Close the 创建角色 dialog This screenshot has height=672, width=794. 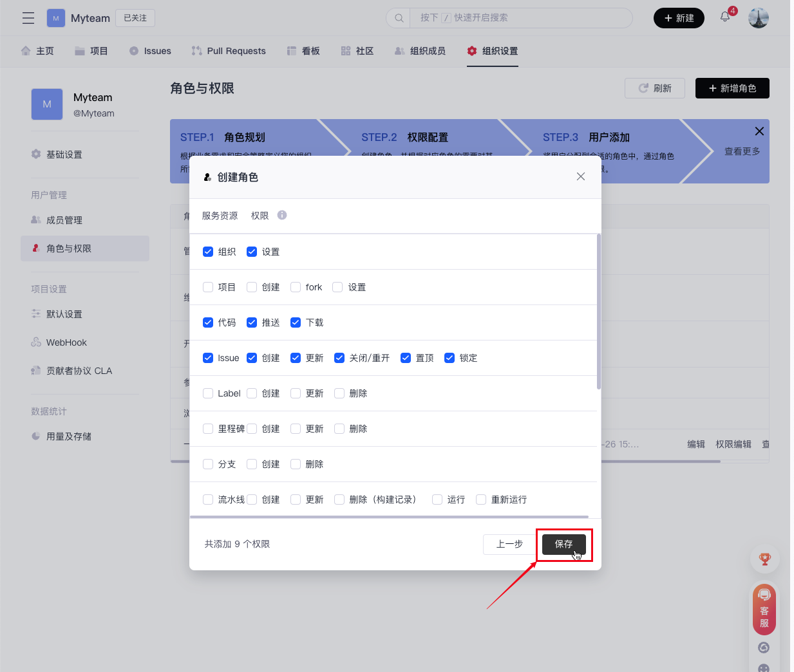[x=581, y=176]
